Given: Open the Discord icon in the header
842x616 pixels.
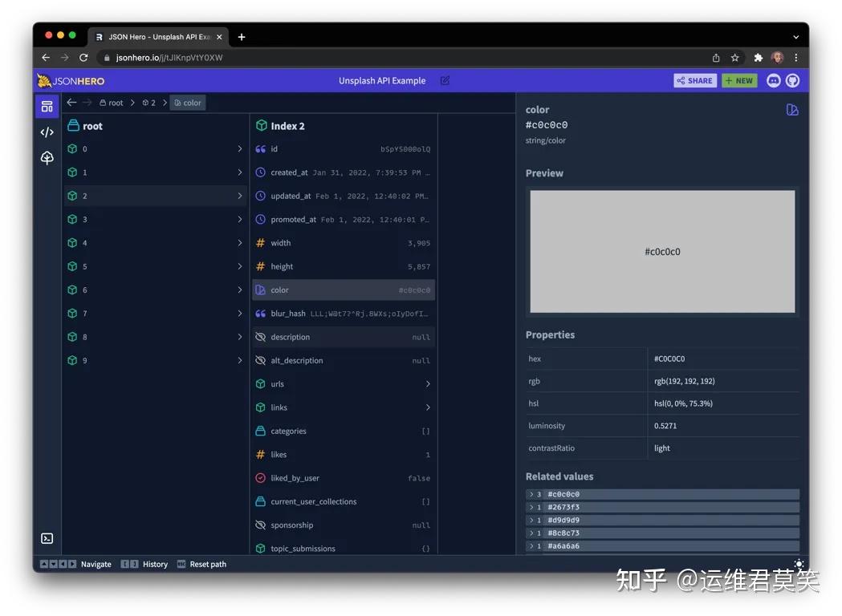Looking at the screenshot, I should [x=772, y=80].
